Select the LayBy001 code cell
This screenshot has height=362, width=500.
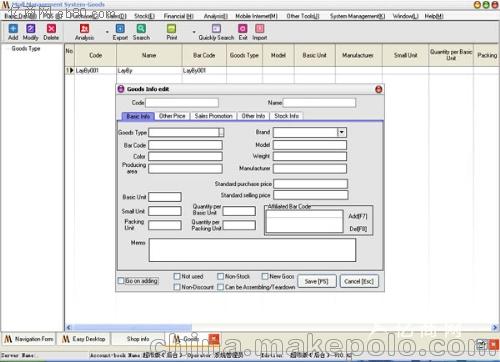95,70
